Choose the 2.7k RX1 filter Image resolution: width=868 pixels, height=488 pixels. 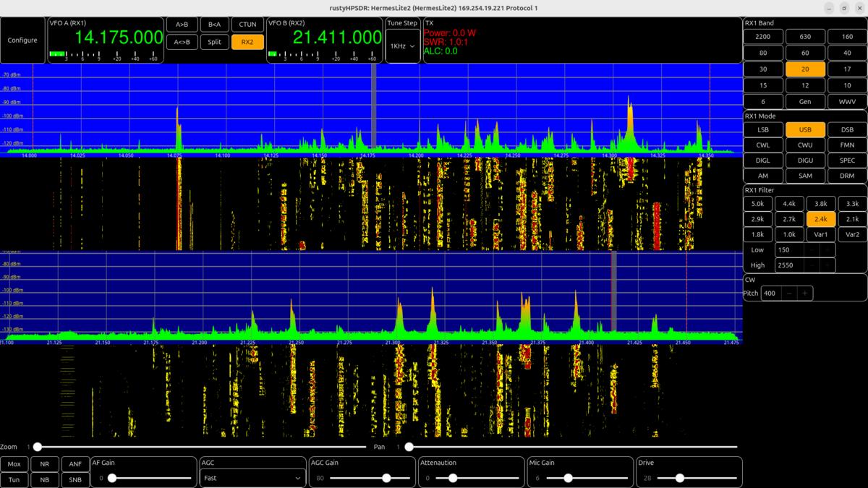tap(789, 219)
